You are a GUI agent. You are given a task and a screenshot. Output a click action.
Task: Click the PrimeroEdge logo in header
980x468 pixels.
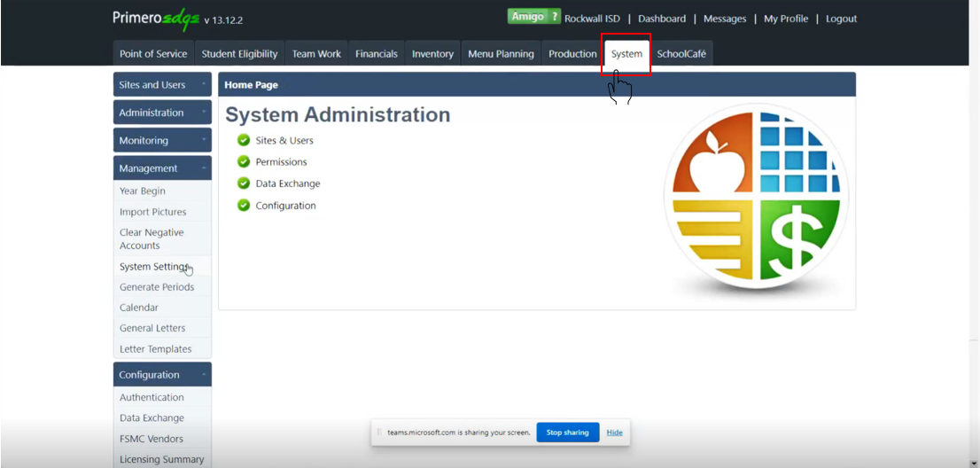pos(155,18)
